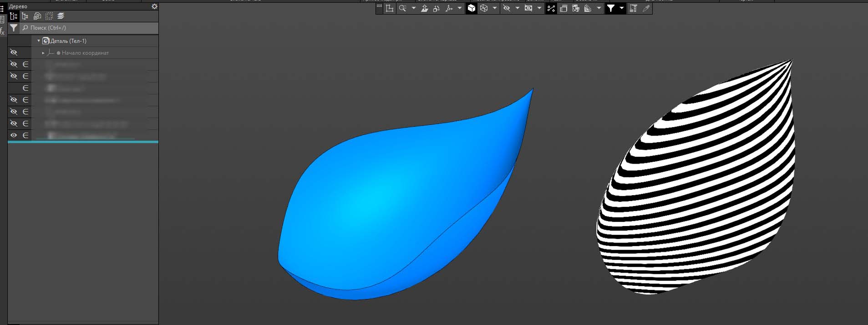The image size is (868, 325).
Task: Open dropdown next to the wireframe cube
Action: coord(495,8)
